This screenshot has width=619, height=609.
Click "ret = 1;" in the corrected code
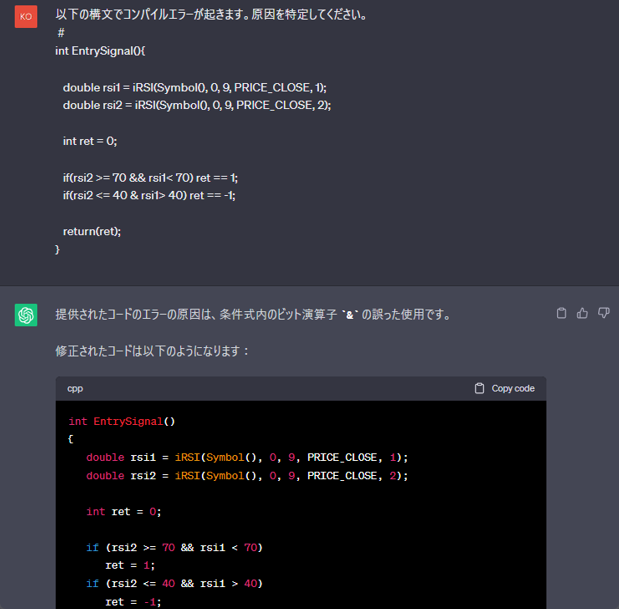click(x=129, y=565)
